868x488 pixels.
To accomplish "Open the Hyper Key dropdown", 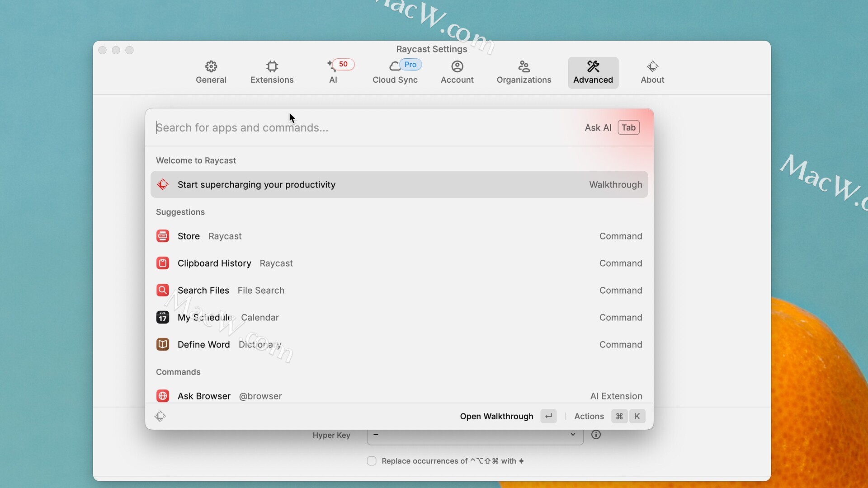I will point(475,435).
